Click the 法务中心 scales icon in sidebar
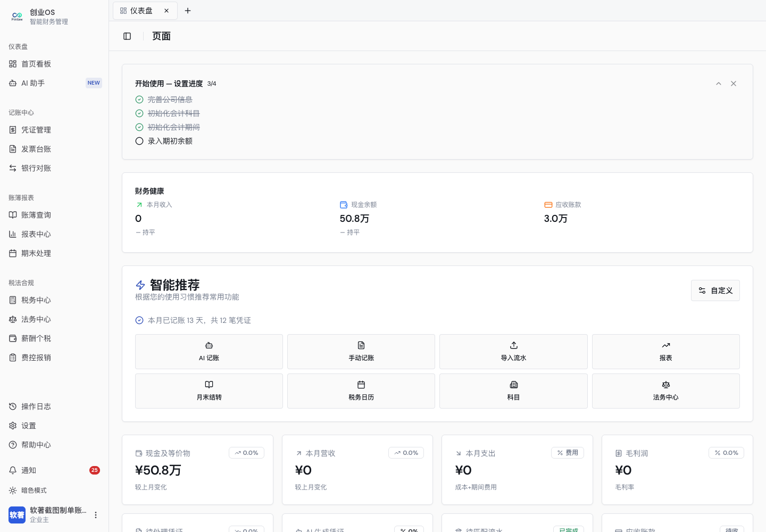 point(13,319)
